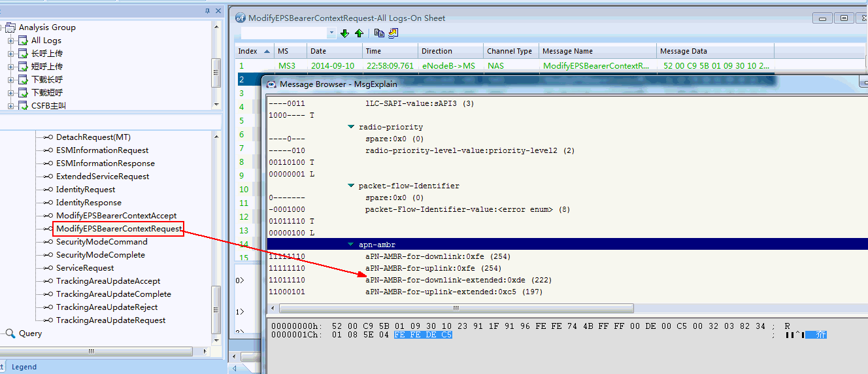
Task: Close the left navigation panel
Action: 219,11
